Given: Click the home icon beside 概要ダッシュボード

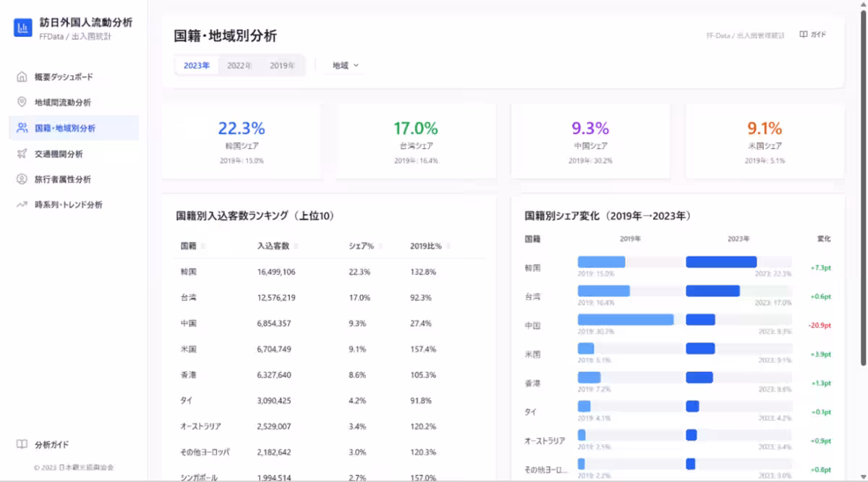Looking at the screenshot, I should tap(22, 77).
